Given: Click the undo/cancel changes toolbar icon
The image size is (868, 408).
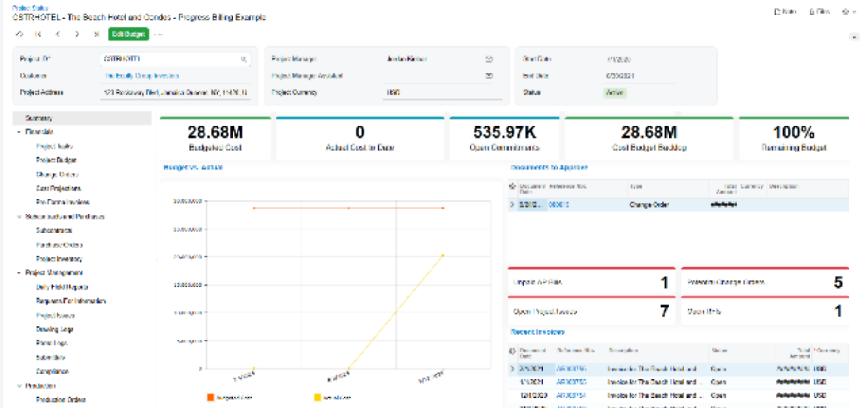Looking at the screenshot, I should [19, 34].
